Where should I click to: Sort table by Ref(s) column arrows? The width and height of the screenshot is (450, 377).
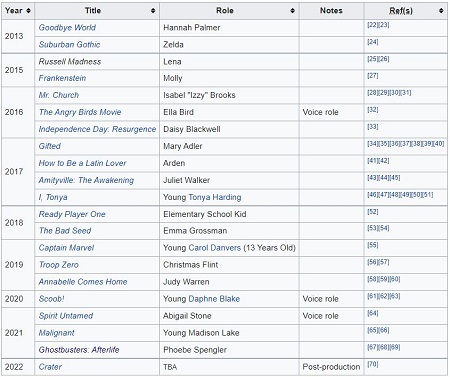(441, 11)
